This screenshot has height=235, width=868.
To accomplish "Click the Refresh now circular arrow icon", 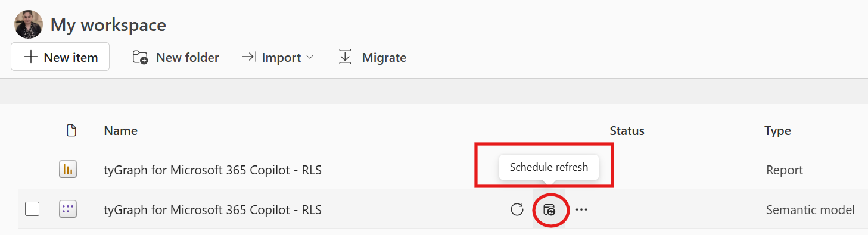I will [517, 209].
